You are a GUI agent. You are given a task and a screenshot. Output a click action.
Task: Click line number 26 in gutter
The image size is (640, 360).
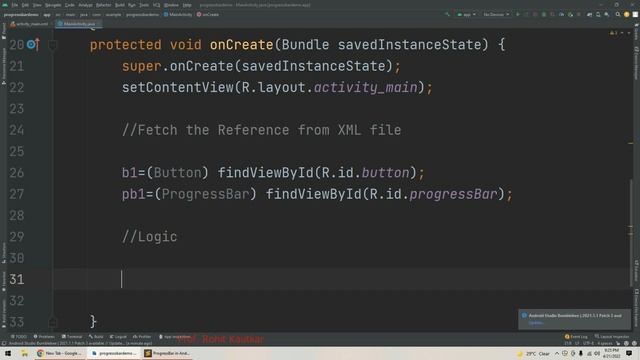pos(16,173)
